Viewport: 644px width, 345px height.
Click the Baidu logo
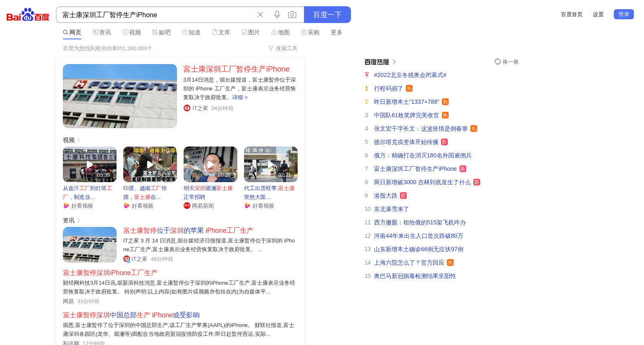point(28,15)
